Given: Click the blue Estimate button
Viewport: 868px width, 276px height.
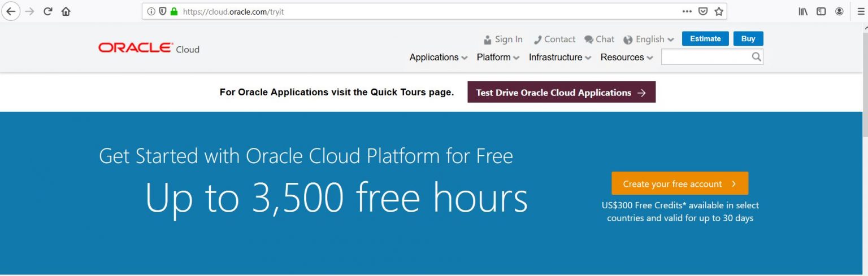Looking at the screenshot, I should pos(705,38).
